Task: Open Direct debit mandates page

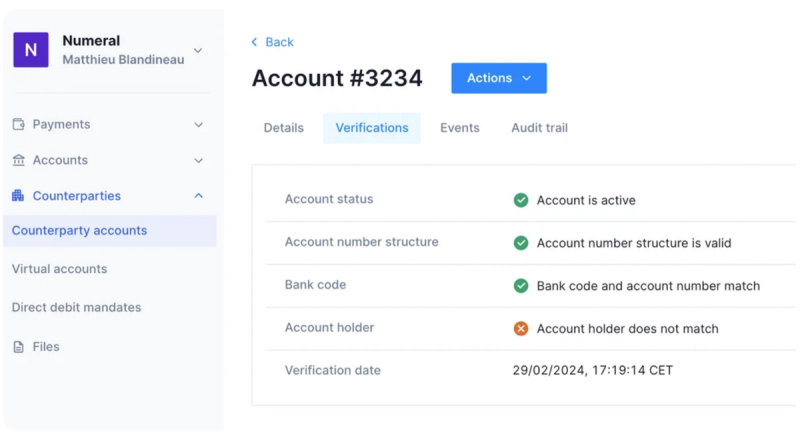Action: tap(77, 307)
